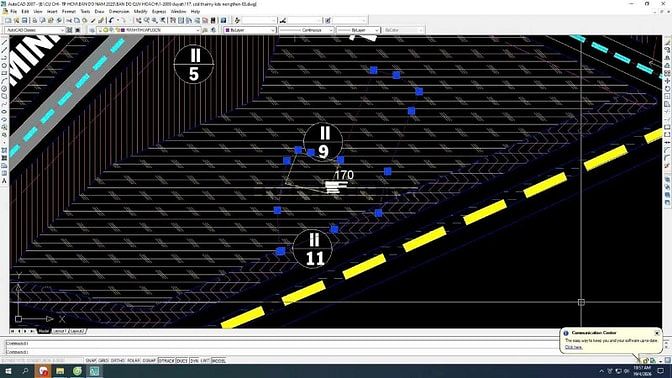Viewport: 672px width, 378px height.
Task: Open the ByLayer color control dropdown
Action: point(250,30)
